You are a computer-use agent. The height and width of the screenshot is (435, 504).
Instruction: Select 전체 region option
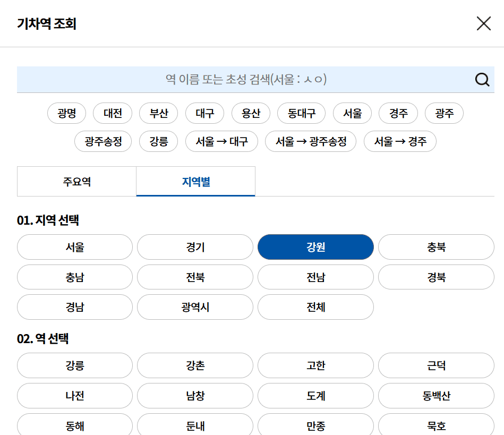point(315,307)
